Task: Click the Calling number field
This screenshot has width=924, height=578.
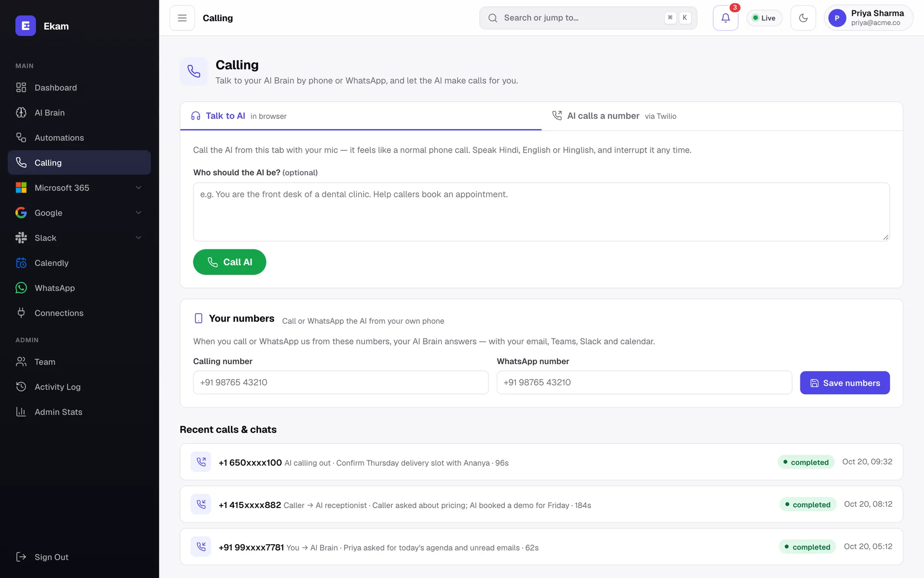Action: coord(341,382)
